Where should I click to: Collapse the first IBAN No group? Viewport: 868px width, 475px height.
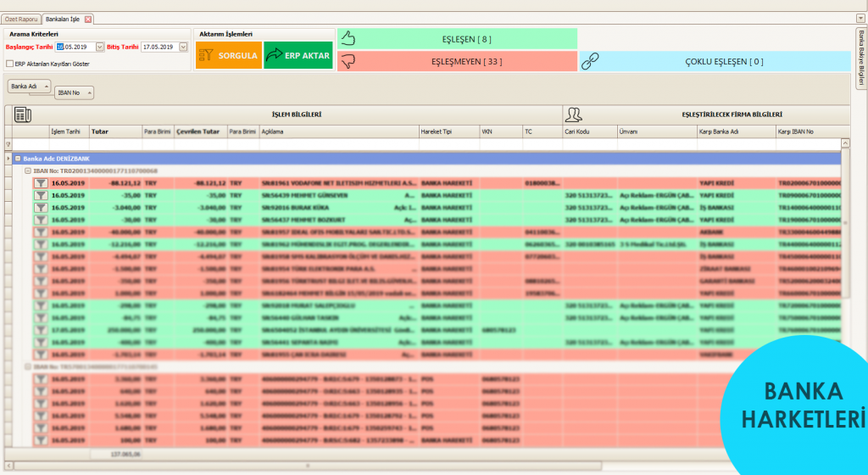[28, 171]
